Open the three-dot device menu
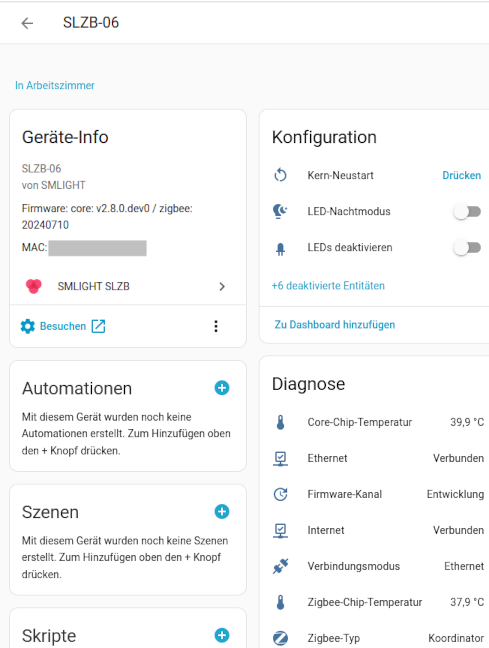489x648 pixels. 216,326
